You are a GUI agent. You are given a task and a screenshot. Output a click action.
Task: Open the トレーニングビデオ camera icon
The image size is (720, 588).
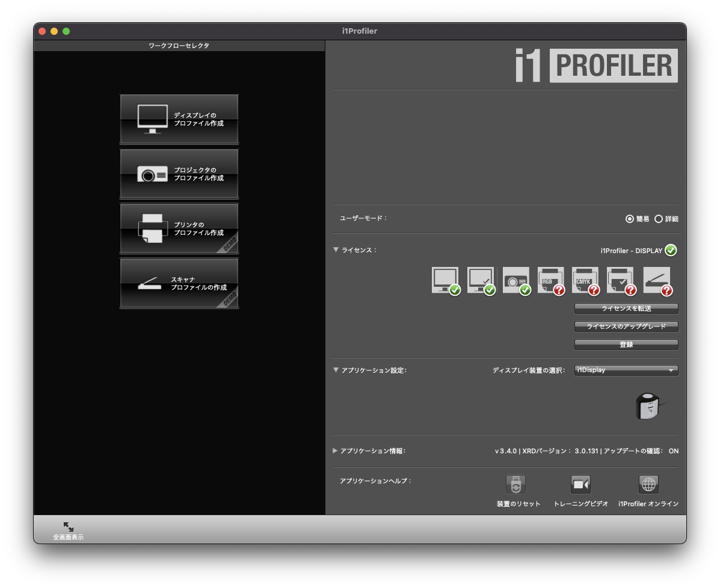[580, 484]
